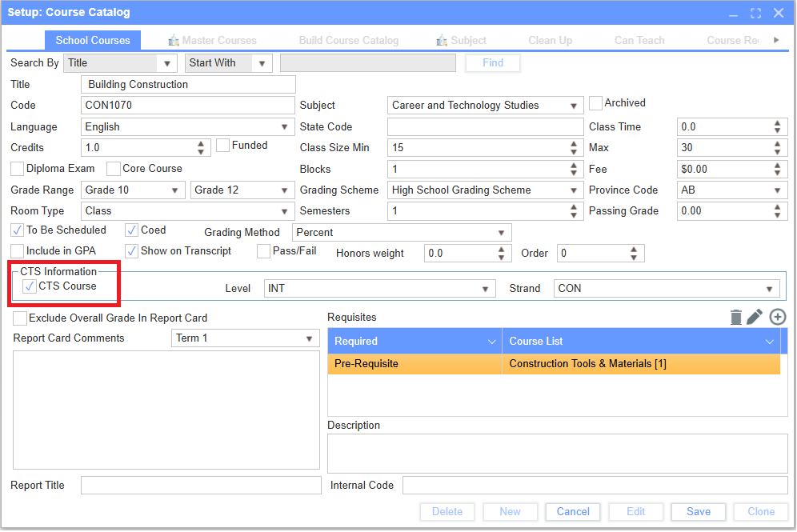
Task: Increase the Credits value with the stepper
Action: point(201,144)
